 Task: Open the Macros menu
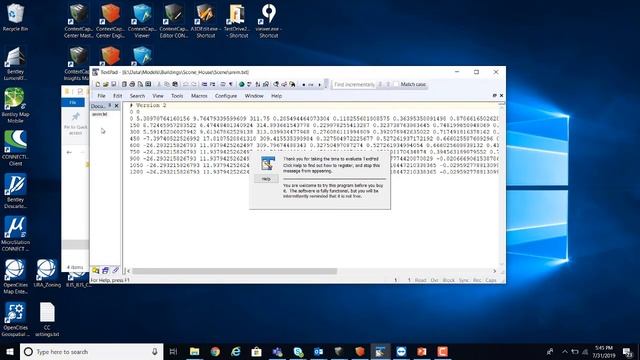(199, 96)
